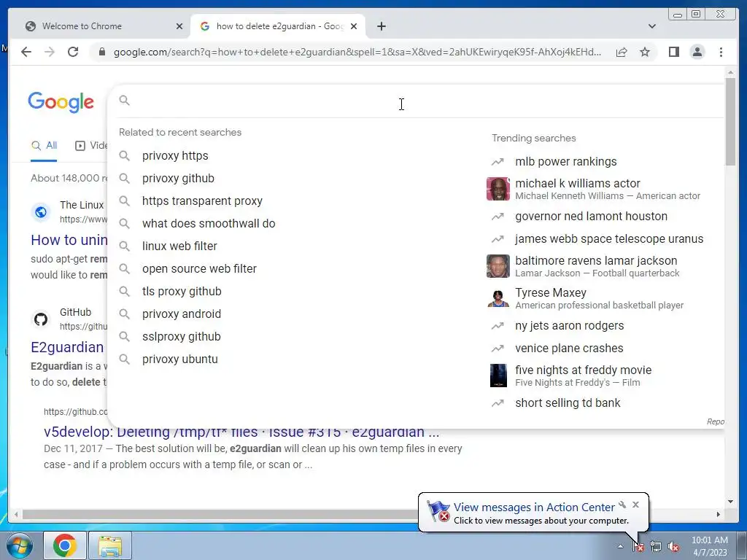Select the All results tab
The height and width of the screenshot is (560, 747).
(44, 146)
